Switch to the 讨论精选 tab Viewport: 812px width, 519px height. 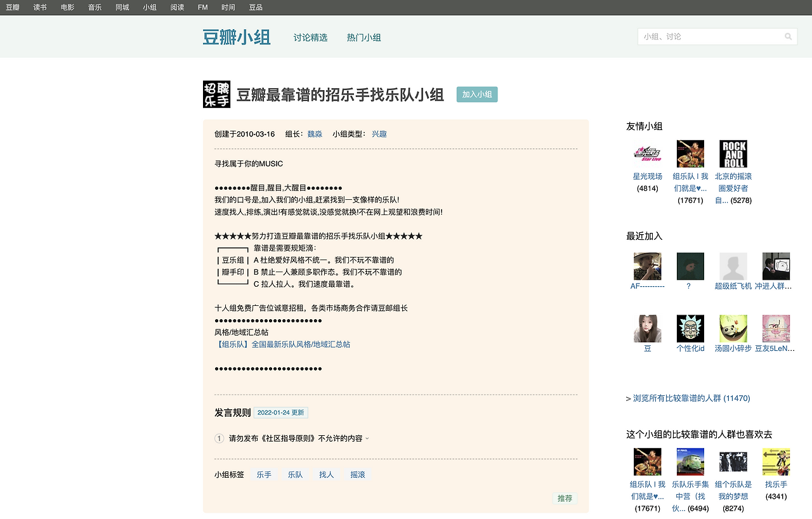point(311,37)
